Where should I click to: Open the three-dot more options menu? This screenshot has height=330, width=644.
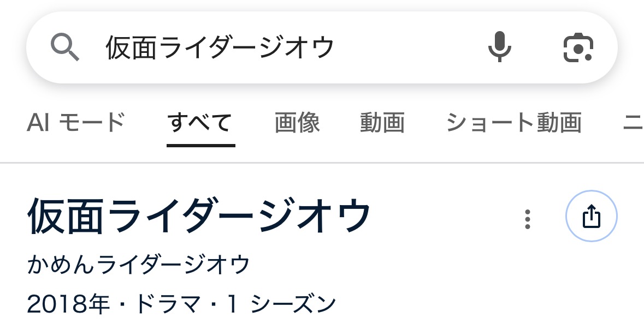pyautogui.click(x=527, y=219)
